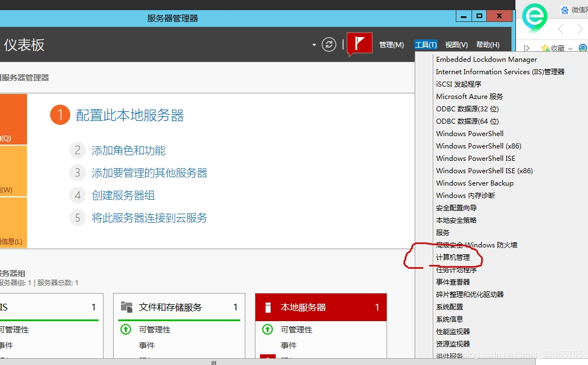
Task: Click green manageability icon under 本地服务器
Action: (267, 330)
